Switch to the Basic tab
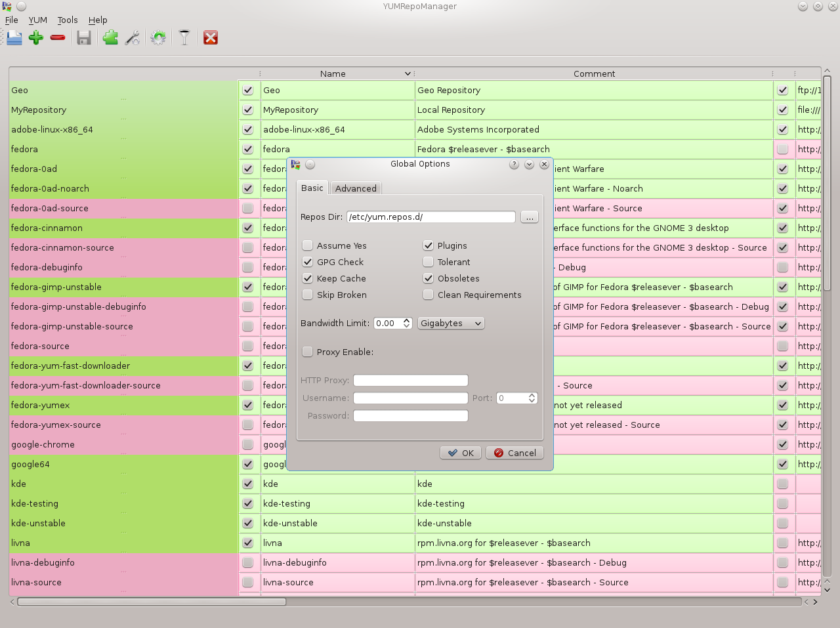Image resolution: width=840 pixels, height=628 pixels. 312,188
